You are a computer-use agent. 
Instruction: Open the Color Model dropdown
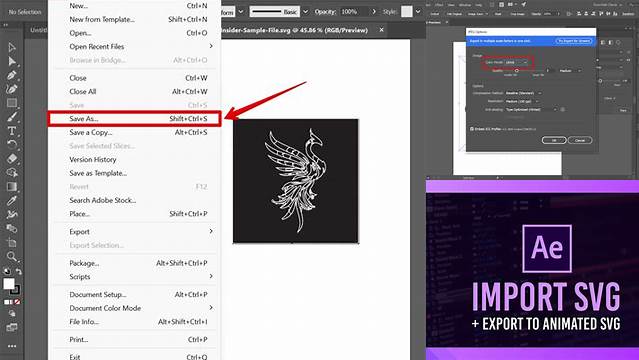pos(517,62)
